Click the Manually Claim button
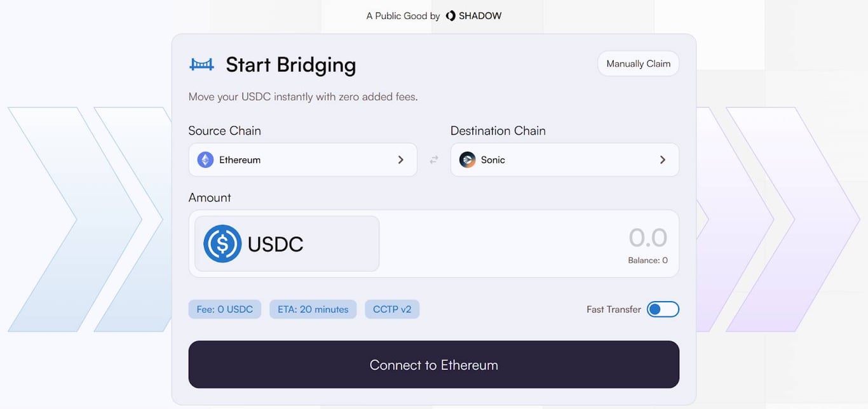This screenshot has height=409, width=868. pos(638,64)
